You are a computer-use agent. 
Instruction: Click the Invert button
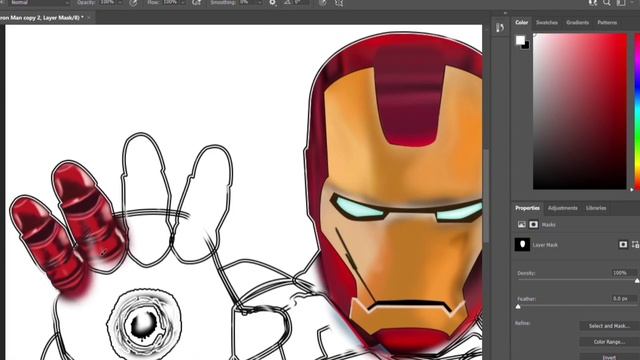609,357
